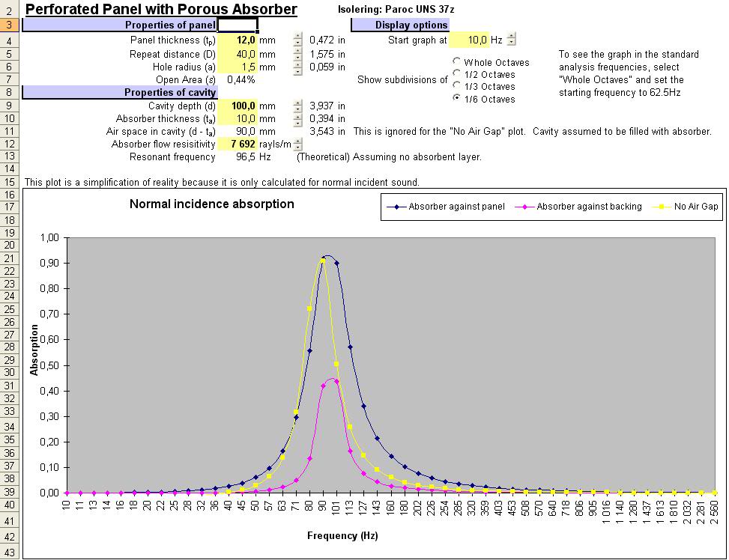Viewport: 729px width, 560px height.
Task: Select row header 15
Action: point(9,182)
